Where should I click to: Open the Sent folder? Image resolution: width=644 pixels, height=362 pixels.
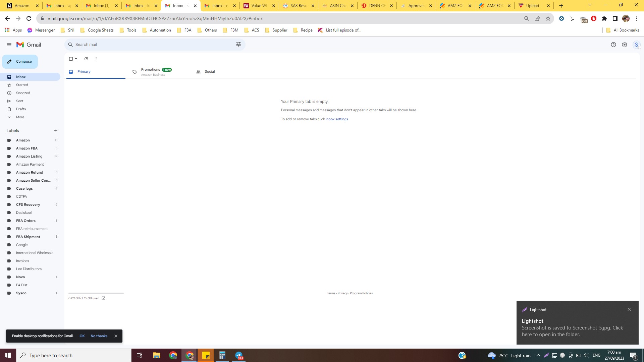30,101
